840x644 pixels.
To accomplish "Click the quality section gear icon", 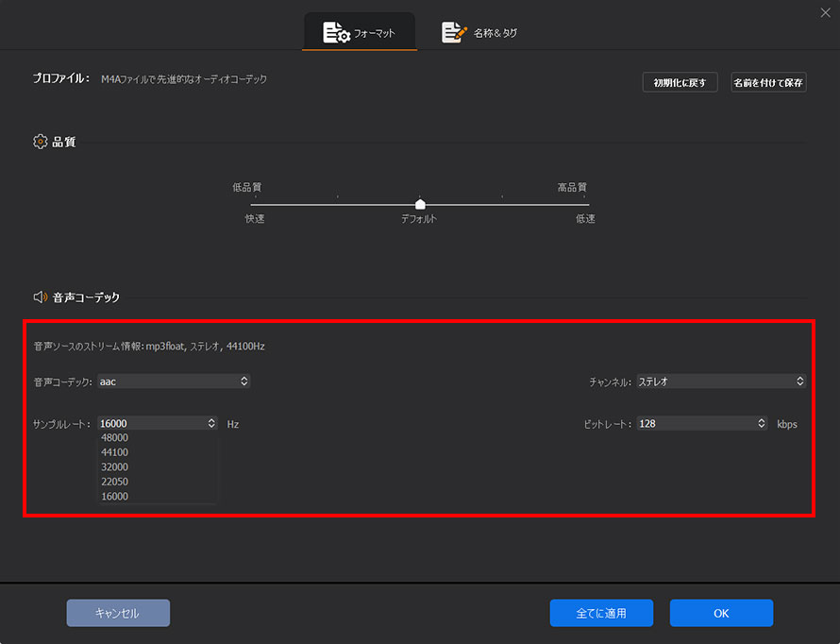I will [40, 142].
